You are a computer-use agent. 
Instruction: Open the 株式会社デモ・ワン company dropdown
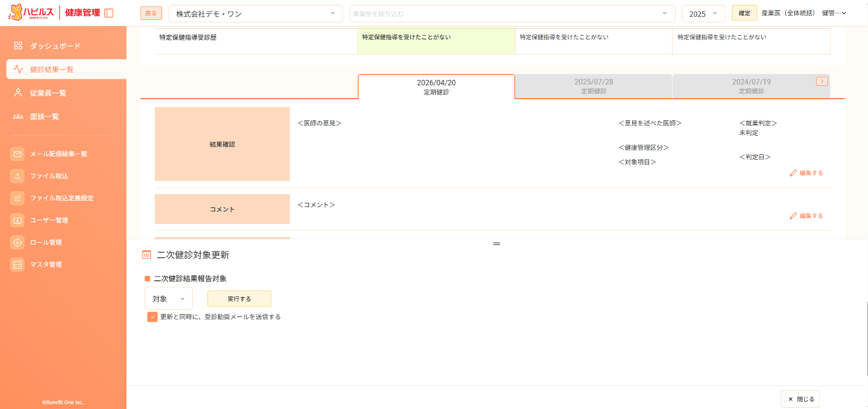point(255,13)
